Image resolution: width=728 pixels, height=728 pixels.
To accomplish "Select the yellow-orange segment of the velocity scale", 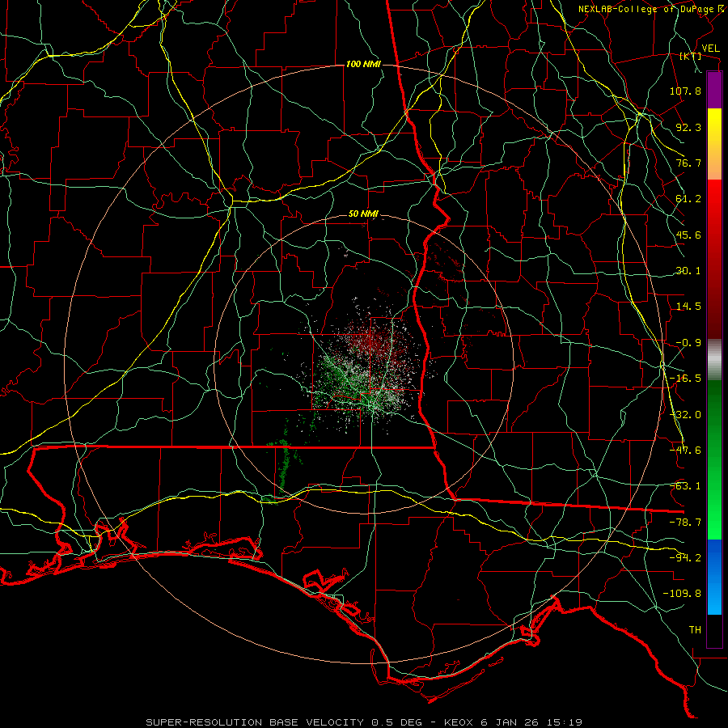I will (714, 144).
